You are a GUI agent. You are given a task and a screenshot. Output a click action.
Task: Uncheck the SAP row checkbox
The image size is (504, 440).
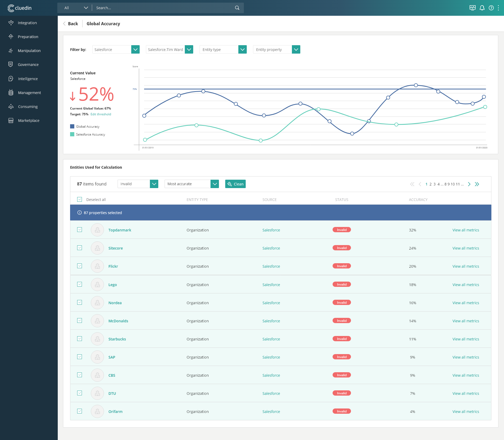(80, 357)
